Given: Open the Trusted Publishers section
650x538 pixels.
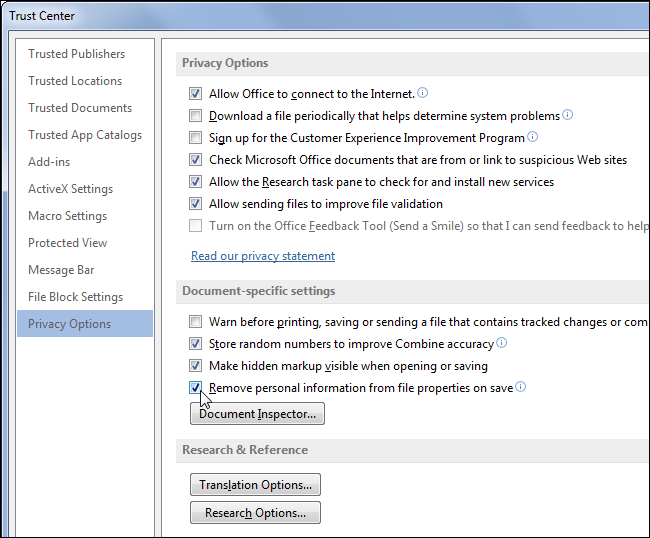Looking at the screenshot, I should pyautogui.click(x=77, y=54).
